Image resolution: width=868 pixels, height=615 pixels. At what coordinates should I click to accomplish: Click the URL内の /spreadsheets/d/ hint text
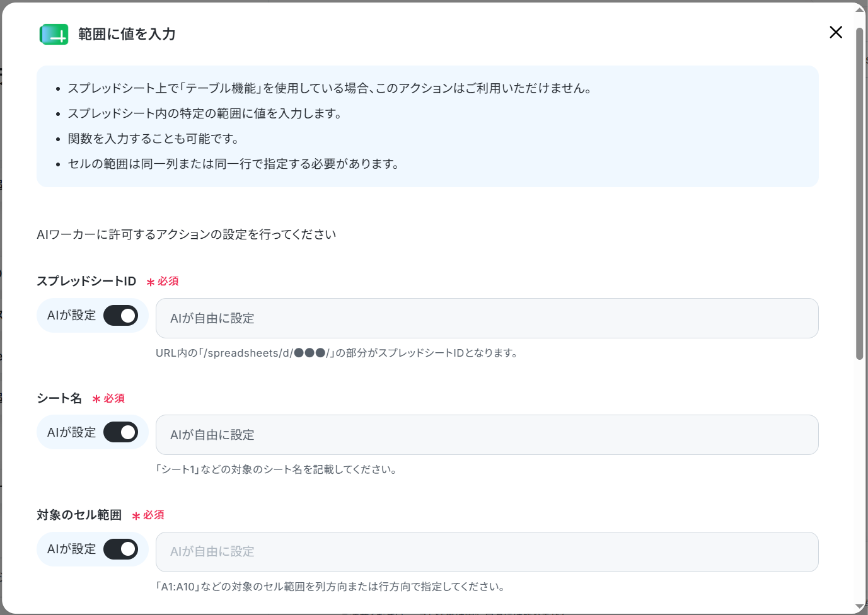337,353
